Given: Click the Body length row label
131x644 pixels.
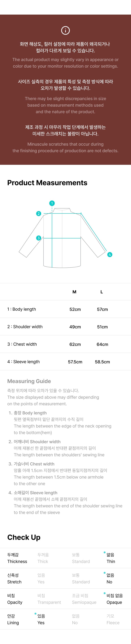Looking at the screenshot, I should tap(21, 309).
